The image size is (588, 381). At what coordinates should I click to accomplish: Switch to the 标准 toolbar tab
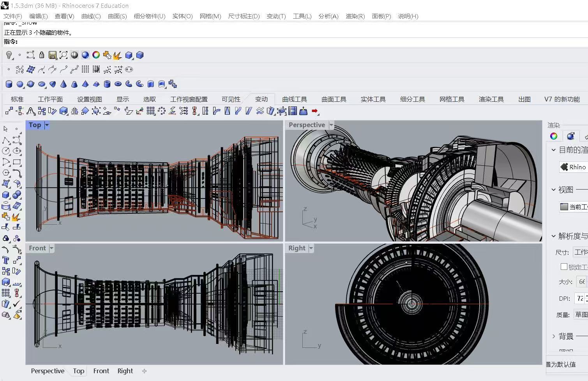point(17,99)
